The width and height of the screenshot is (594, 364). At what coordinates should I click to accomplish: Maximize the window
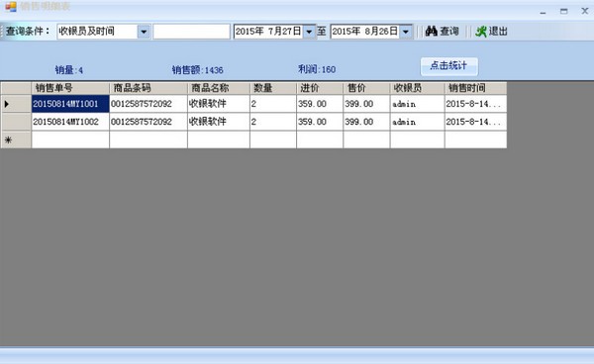tap(563, 11)
